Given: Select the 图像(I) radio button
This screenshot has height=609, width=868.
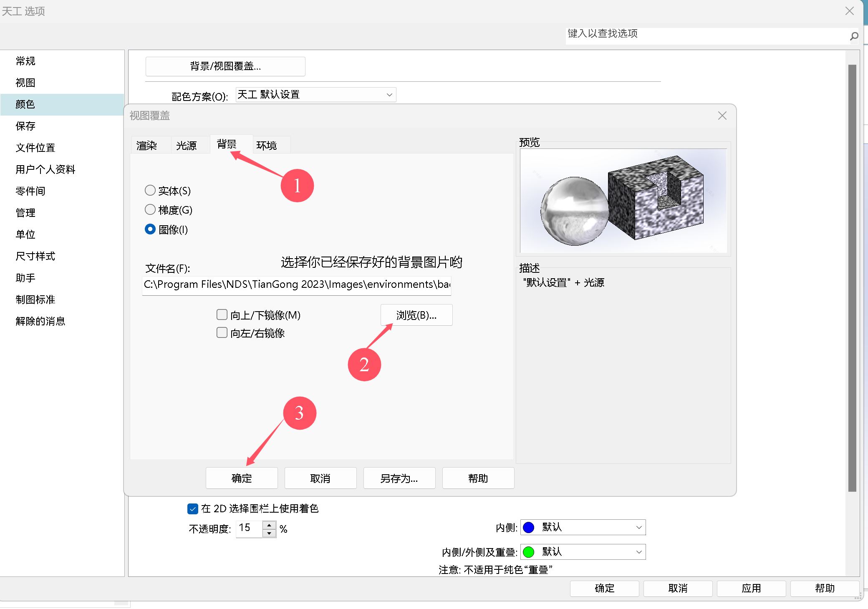Looking at the screenshot, I should (150, 229).
